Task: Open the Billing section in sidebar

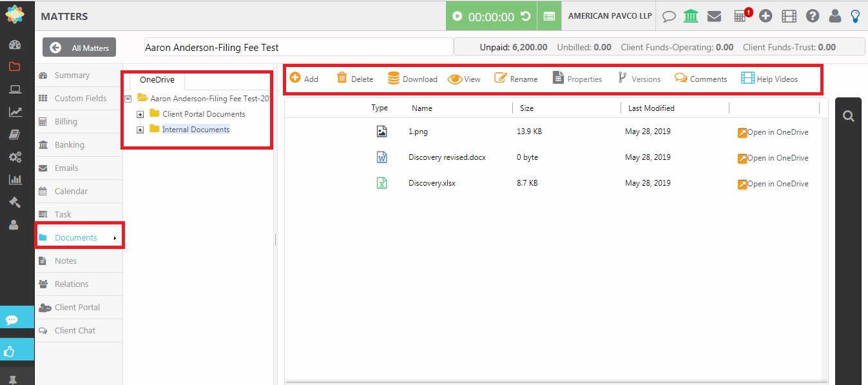Action: 66,122
